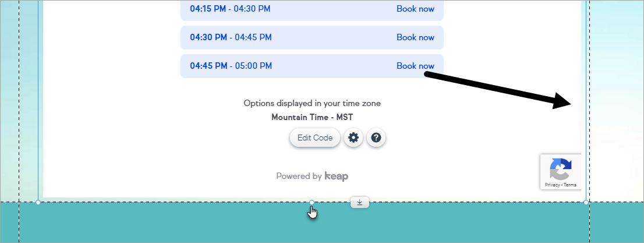Select the bottom-right corner selection handle
The height and width of the screenshot is (243, 644).
pyautogui.click(x=586, y=202)
